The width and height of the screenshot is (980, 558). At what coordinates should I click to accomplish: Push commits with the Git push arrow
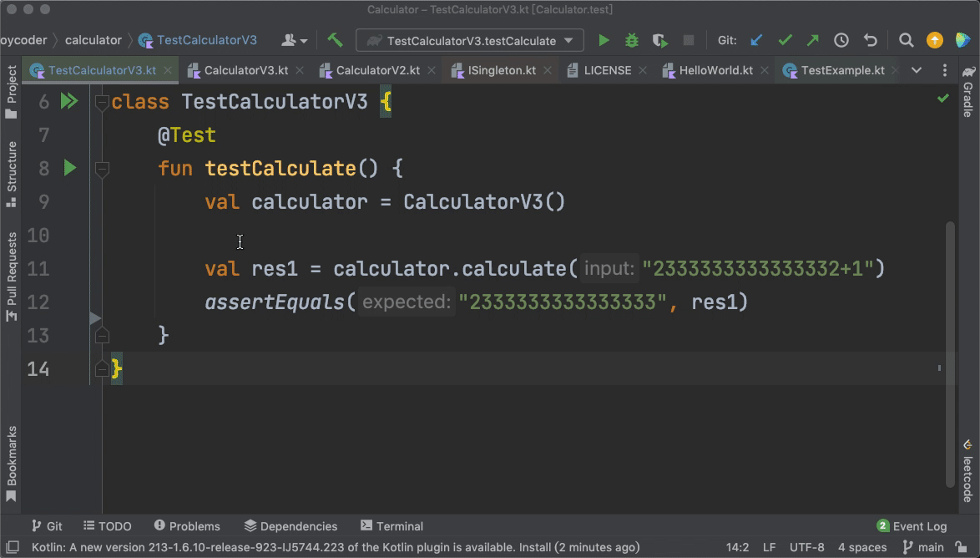point(813,40)
